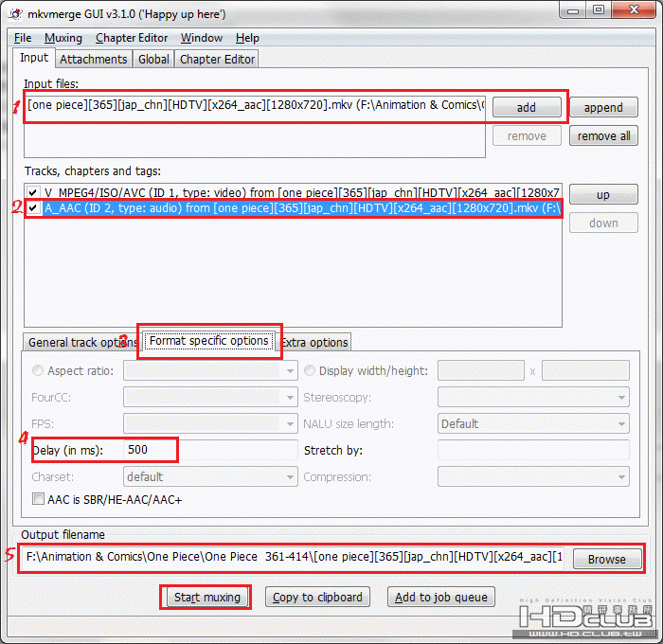Click the Start muxing button

click(207, 597)
